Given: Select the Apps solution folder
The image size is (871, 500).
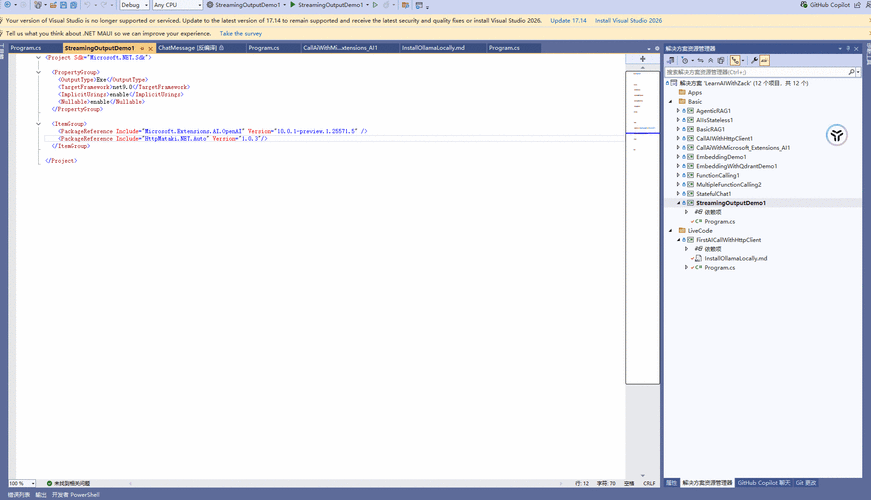Looking at the screenshot, I should tap(694, 92).
